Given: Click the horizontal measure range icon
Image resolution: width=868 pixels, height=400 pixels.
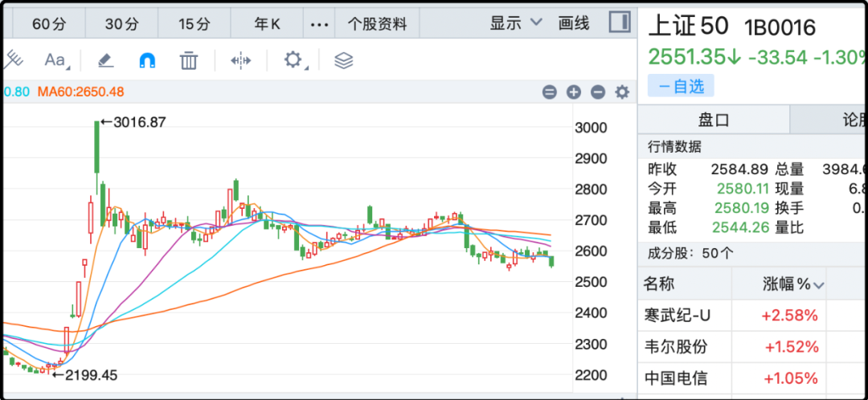Looking at the screenshot, I should [x=241, y=60].
